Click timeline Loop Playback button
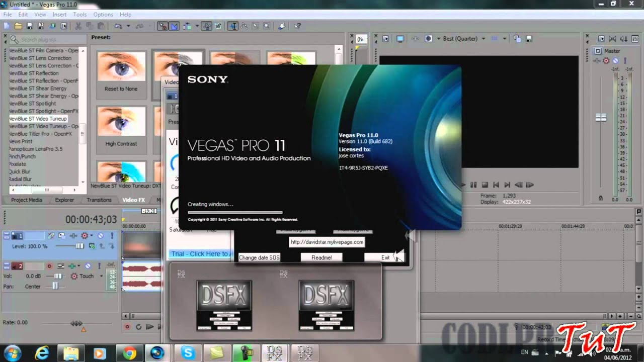The image size is (644, 362). 138,327
